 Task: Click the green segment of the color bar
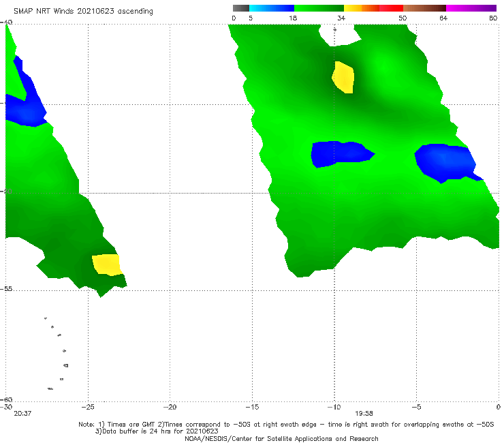click(x=319, y=8)
